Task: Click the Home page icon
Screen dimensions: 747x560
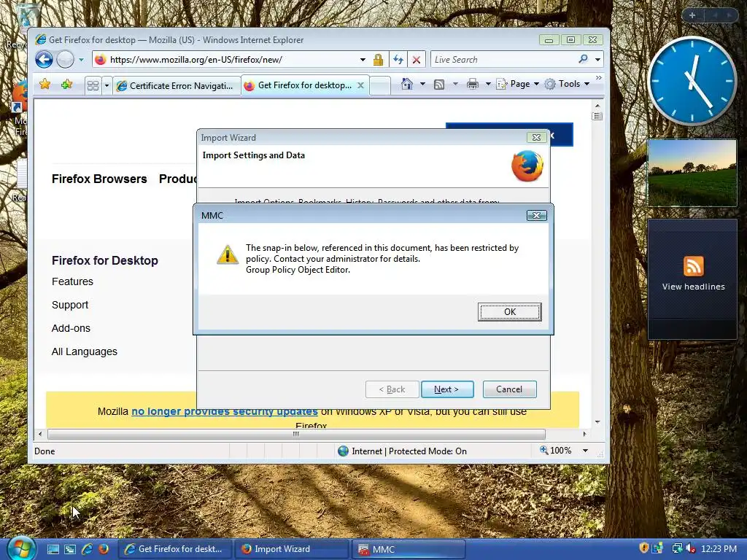Action: tap(406, 84)
